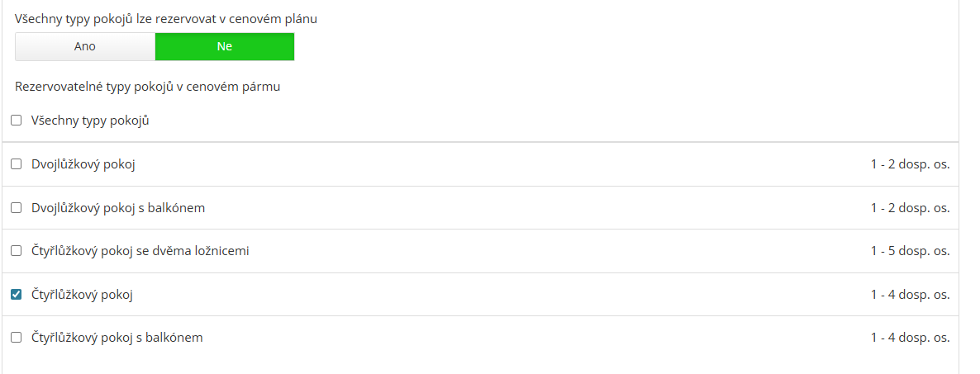The image size is (980, 374).
Task: Click the 'Všechny typy pokojů' label text
Action: click(x=89, y=121)
